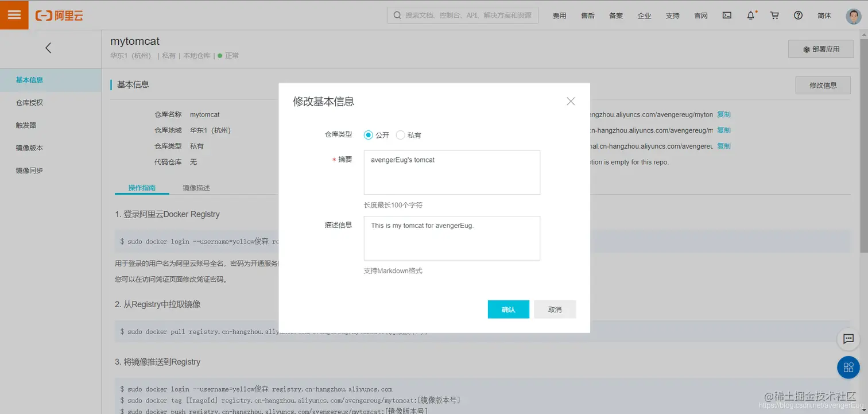868x414 pixels.
Task: Switch to the 镜像描述 tab
Action: pos(196,188)
